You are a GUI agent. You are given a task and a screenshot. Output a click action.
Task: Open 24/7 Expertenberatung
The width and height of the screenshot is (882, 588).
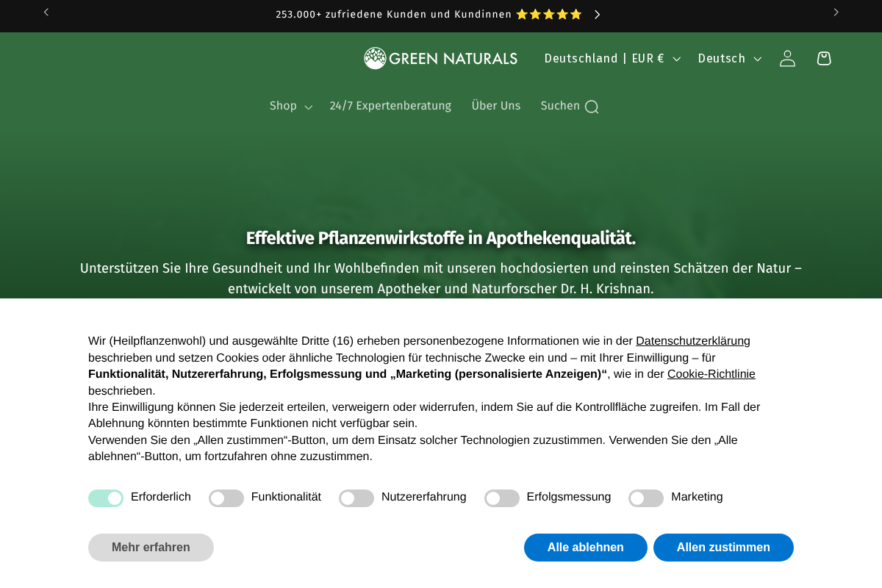tap(390, 106)
